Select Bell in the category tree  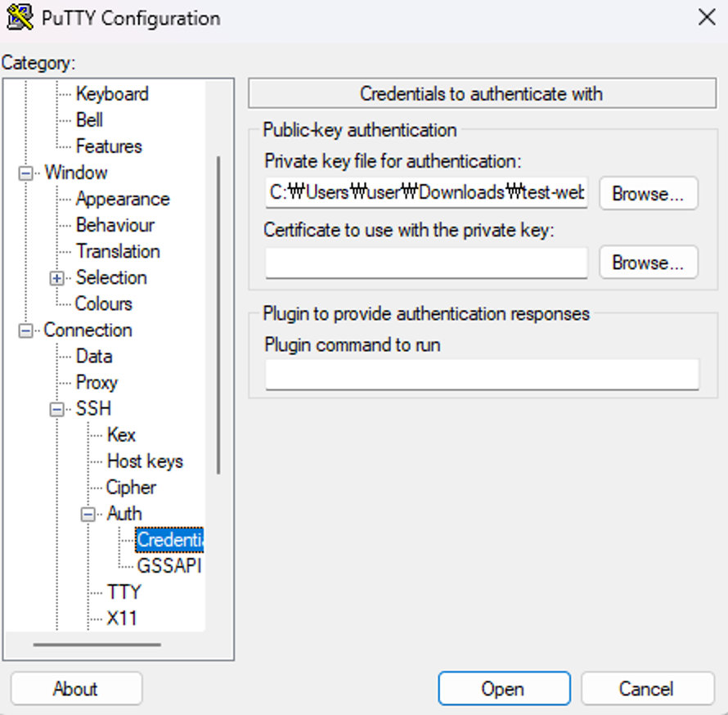(89, 119)
